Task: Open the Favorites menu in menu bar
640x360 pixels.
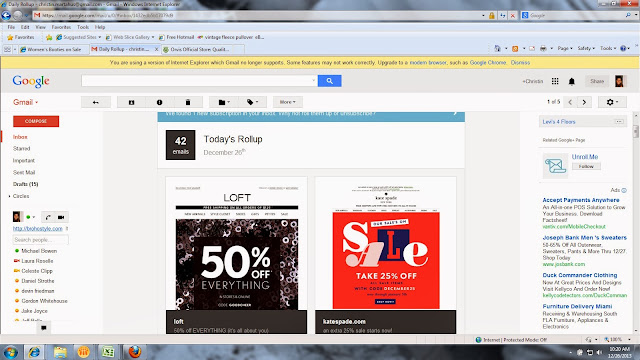Action: [x=61, y=27]
